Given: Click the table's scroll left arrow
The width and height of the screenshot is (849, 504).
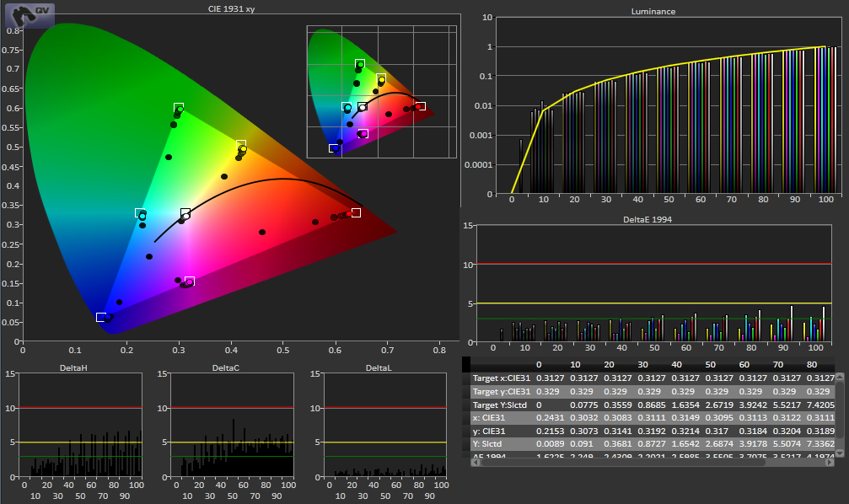Looking at the screenshot, I should click(475, 463).
